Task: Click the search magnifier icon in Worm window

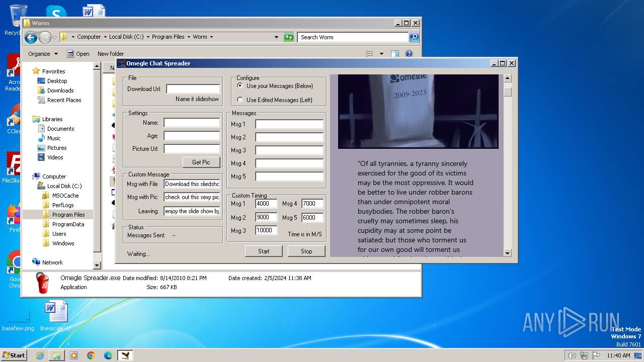Action: coord(414,37)
